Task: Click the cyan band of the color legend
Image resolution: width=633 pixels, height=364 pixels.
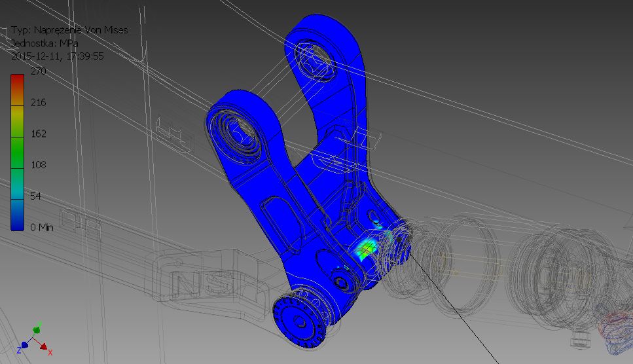Action: (17, 184)
